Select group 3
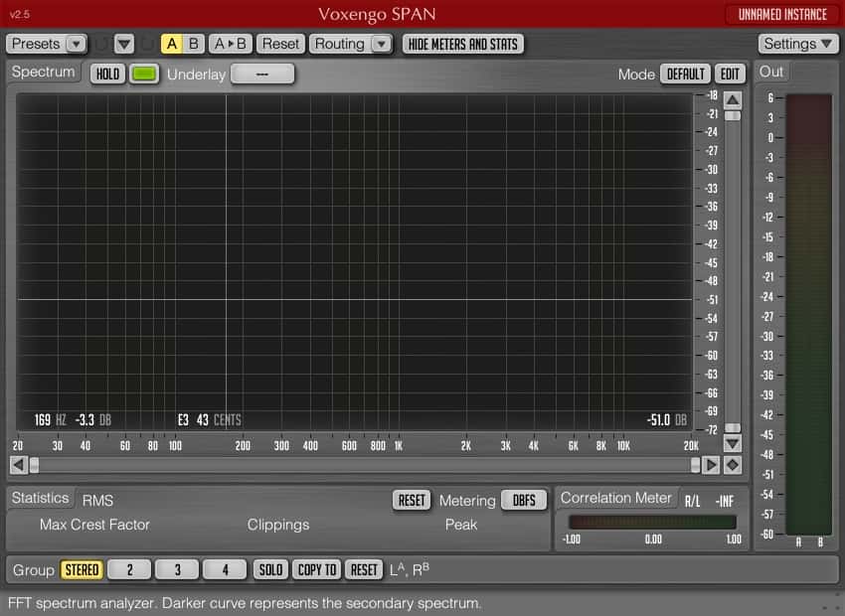This screenshot has width=845, height=616. [177, 569]
